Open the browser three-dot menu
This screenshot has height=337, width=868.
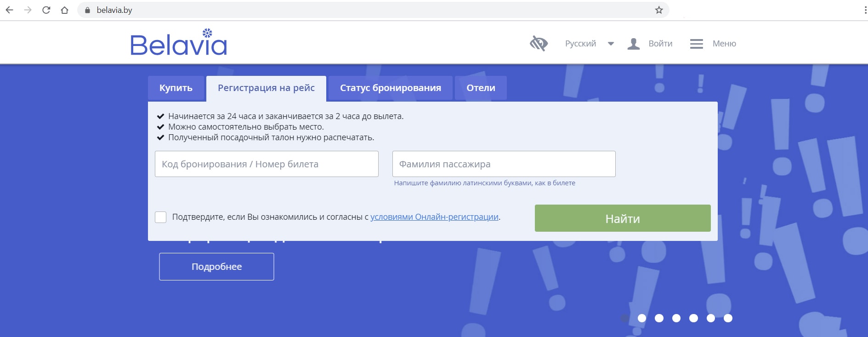[x=865, y=10]
